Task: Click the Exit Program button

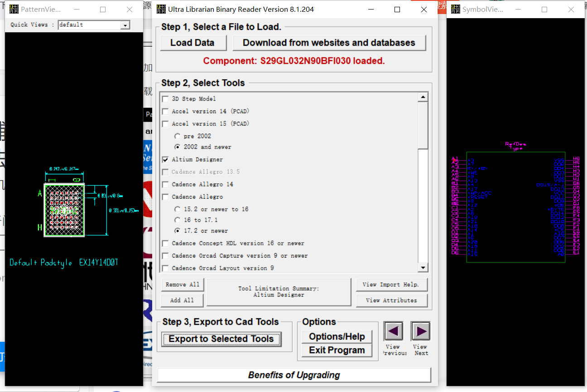Action: (337, 350)
